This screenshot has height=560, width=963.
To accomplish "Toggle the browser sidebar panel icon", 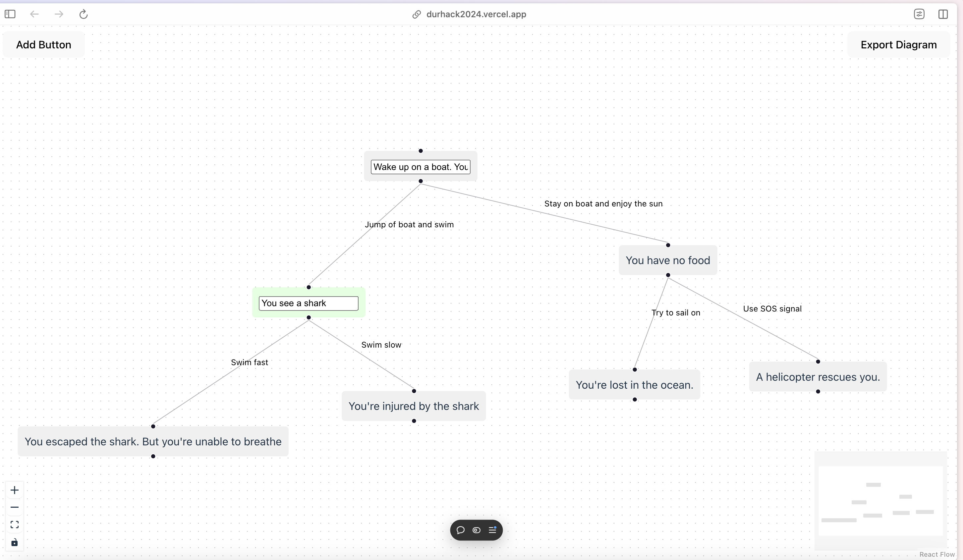I will [x=10, y=15].
